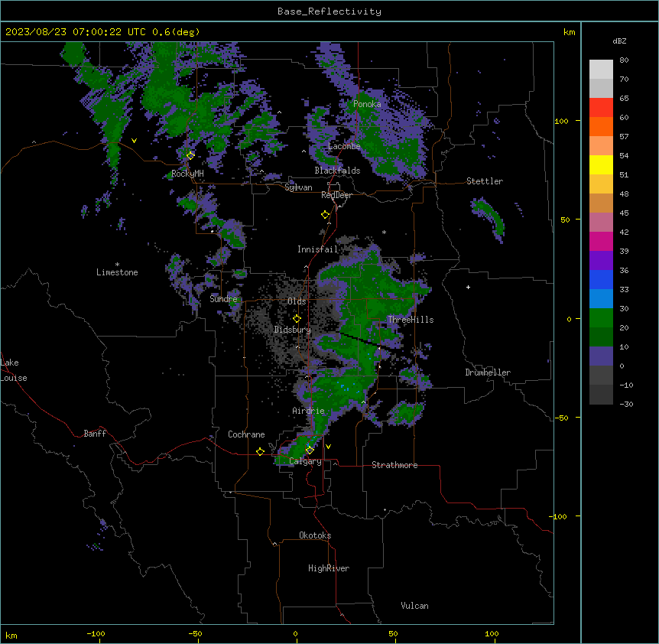Select the magenta swatch in the dBZ legend
Screen dimensions: 659x644
click(x=601, y=241)
